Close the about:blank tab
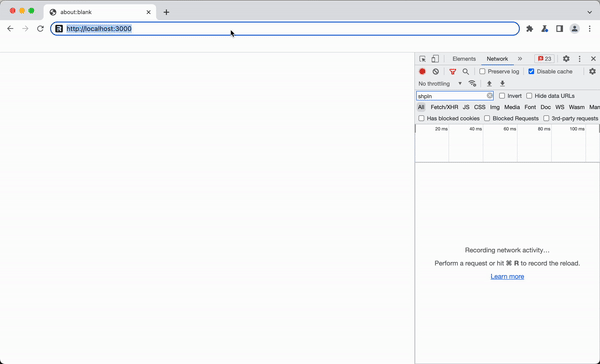The height and width of the screenshot is (364, 600). pyautogui.click(x=148, y=12)
